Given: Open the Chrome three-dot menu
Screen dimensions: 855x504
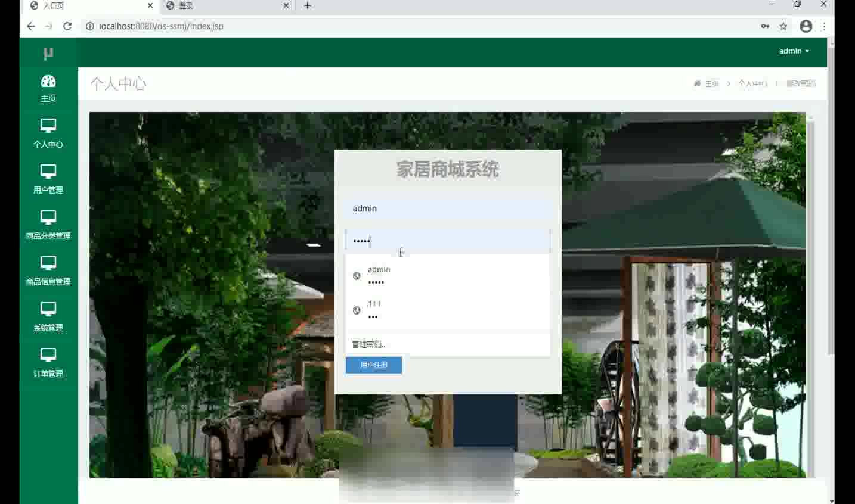Looking at the screenshot, I should pyautogui.click(x=825, y=26).
